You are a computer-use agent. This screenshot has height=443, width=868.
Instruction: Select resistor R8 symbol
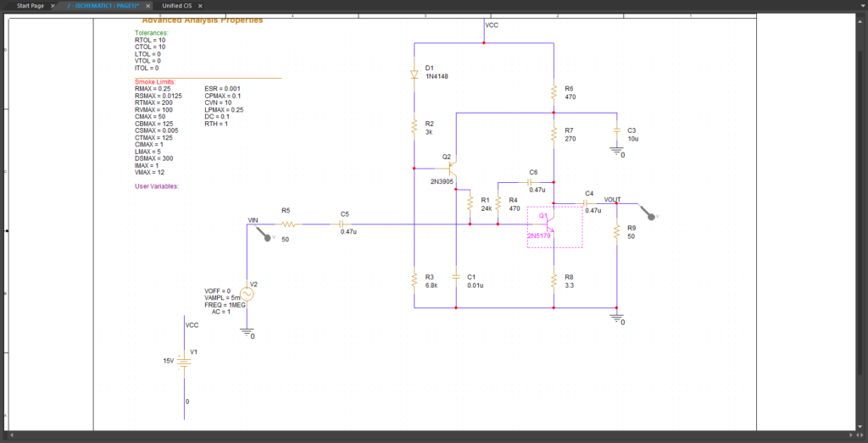554,280
